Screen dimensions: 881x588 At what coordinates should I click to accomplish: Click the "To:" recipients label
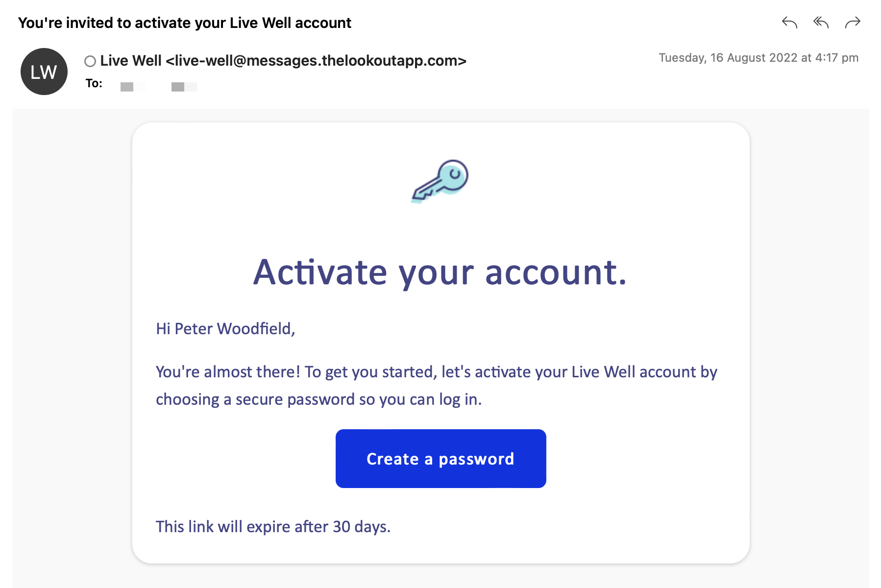(x=94, y=83)
